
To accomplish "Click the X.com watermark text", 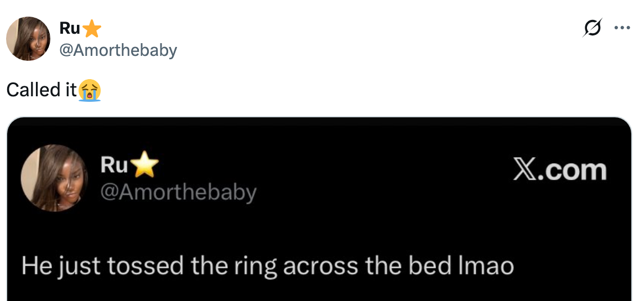I will tap(559, 170).
